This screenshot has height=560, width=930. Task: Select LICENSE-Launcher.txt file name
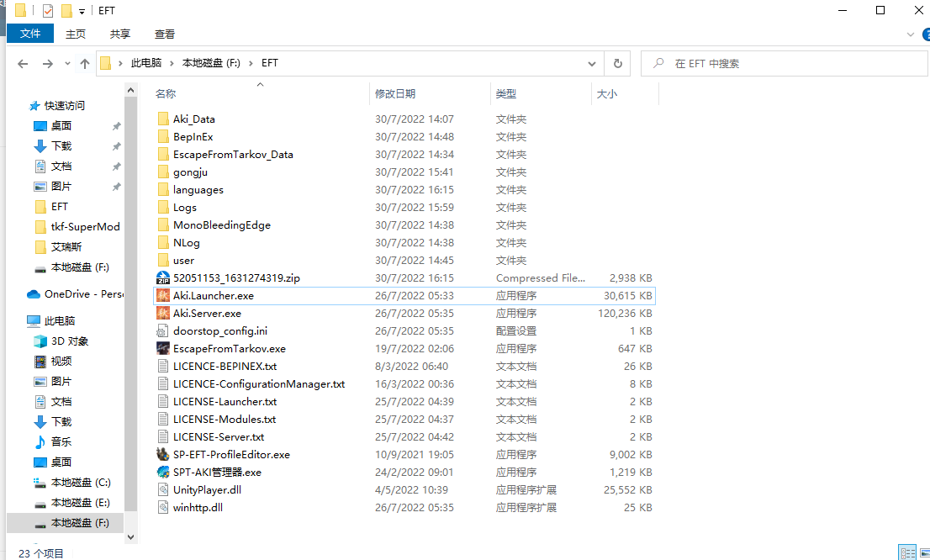click(225, 402)
